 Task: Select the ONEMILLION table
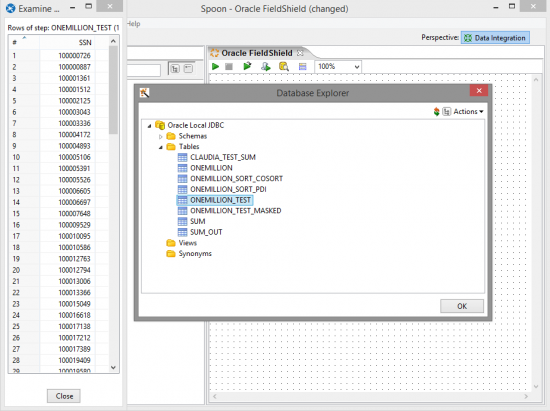pos(211,168)
